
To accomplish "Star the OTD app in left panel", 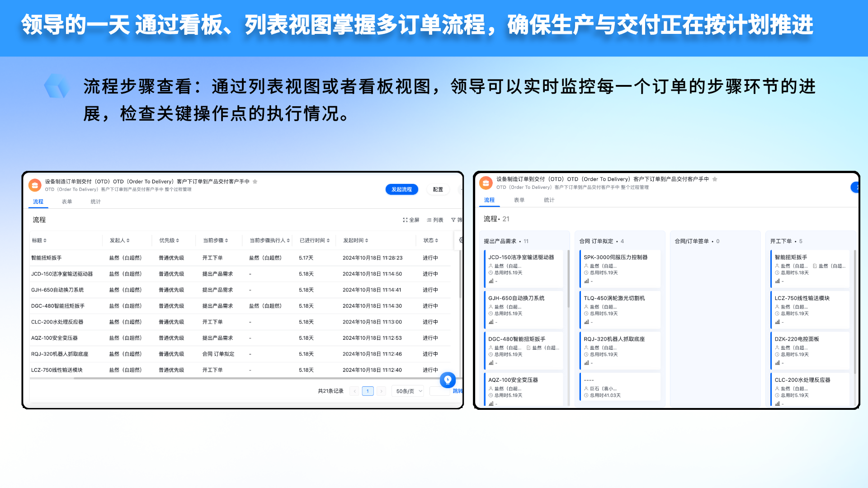I will 255,182.
